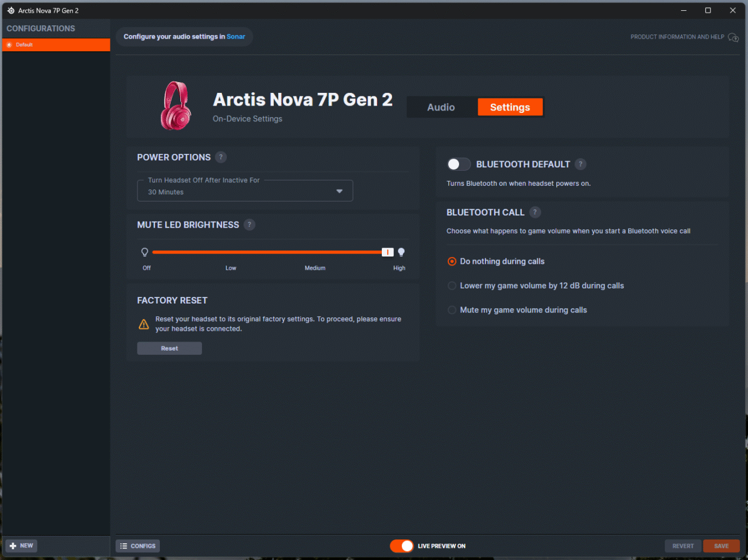Click the Default configuration radio icon
The height and width of the screenshot is (560, 748).
coord(9,45)
